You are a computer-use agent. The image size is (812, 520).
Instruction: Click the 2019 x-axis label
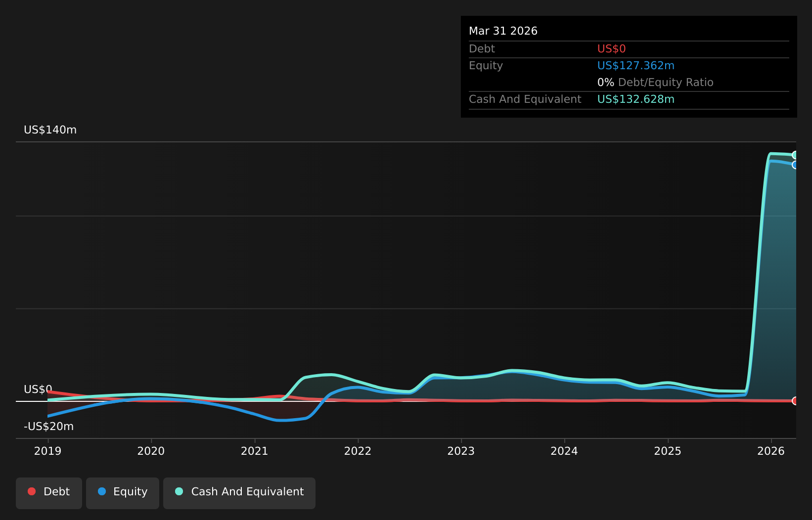(x=47, y=451)
